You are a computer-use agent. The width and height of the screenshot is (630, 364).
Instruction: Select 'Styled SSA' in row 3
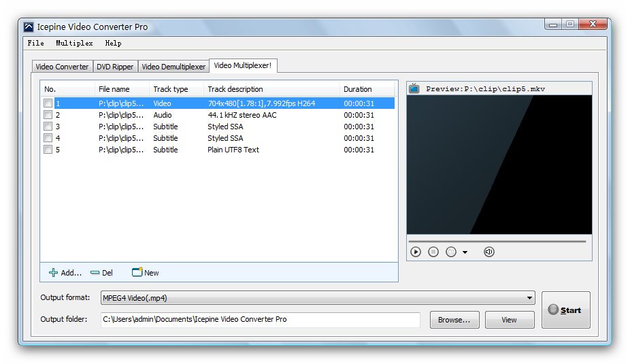[x=225, y=127]
